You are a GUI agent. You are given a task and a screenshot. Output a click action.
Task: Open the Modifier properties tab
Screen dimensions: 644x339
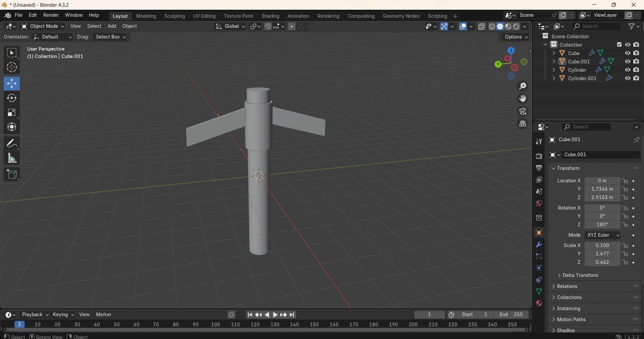pyautogui.click(x=539, y=244)
